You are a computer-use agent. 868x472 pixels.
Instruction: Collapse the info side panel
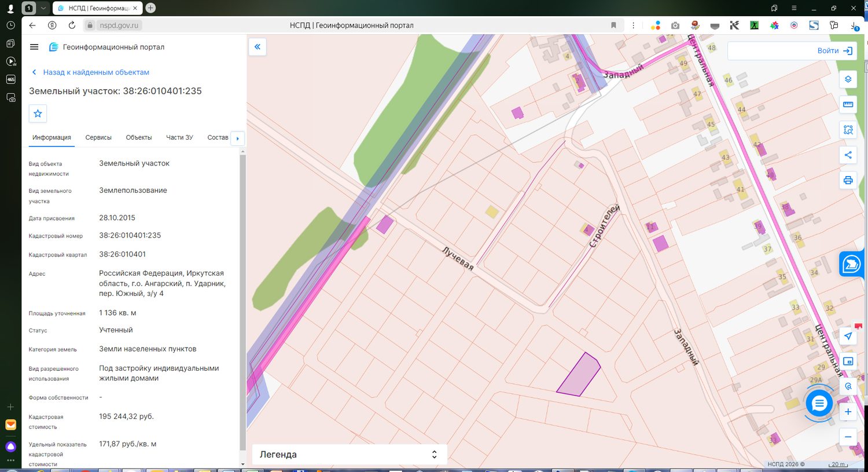[x=258, y=47]
